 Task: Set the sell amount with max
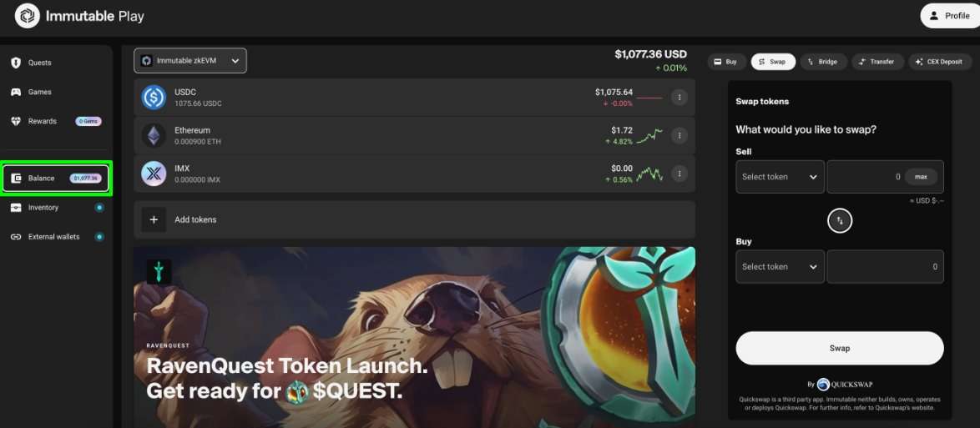[x=922, y=177]
